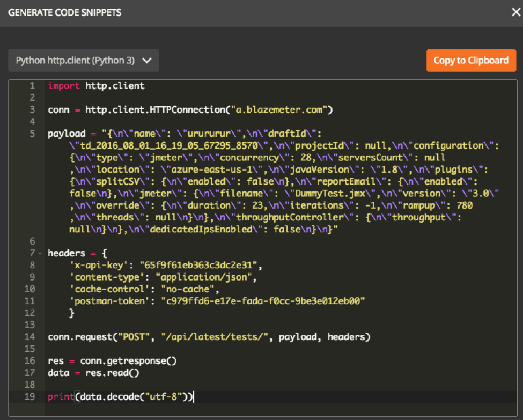Click the x-api-key value "65f9f61eb363c3dc2e31"
Image resolution: width=523 pixels, height=420 pixels.
199,265
